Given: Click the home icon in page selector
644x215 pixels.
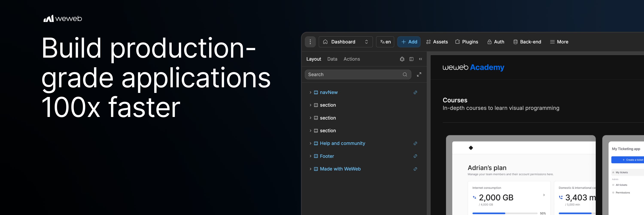Looking at the screenshot, I should [x=325, y=42].
